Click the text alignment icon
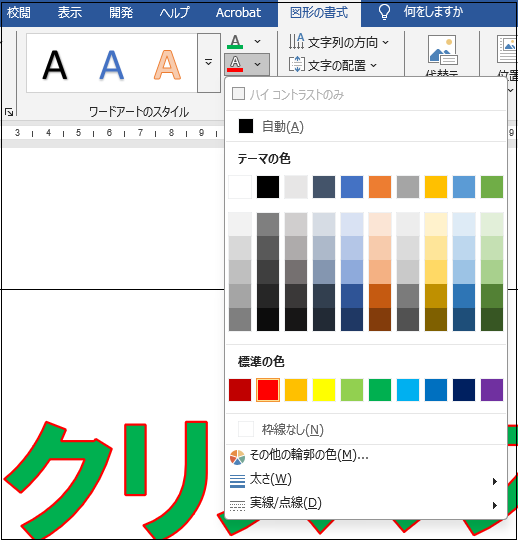The image size is (518, 540). point(297,64)
